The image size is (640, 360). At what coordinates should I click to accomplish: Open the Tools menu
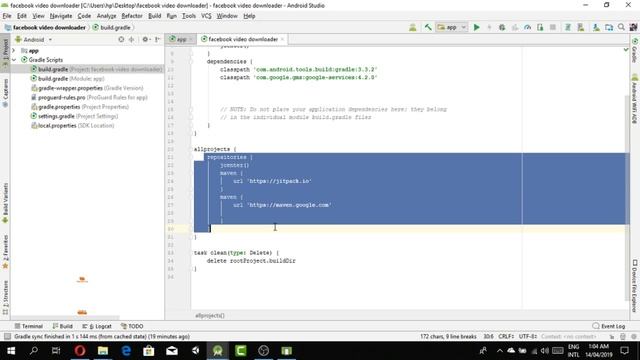pos(189,16)
